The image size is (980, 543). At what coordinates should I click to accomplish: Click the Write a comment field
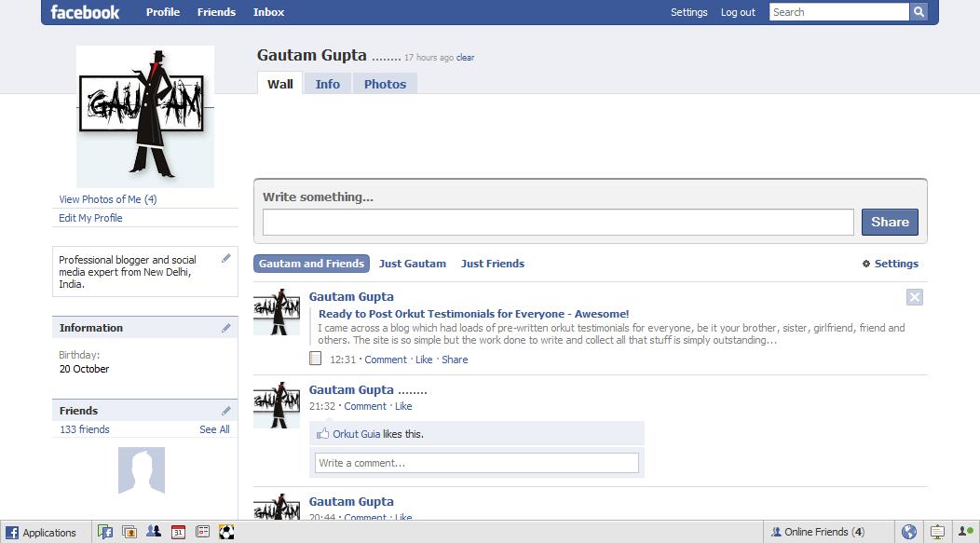476,463
